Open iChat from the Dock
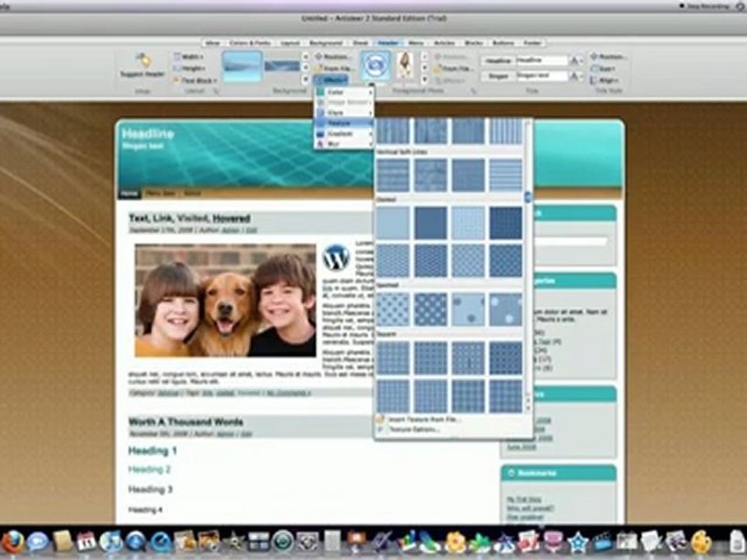Screen dimensions: 747x560 point(37,542)
